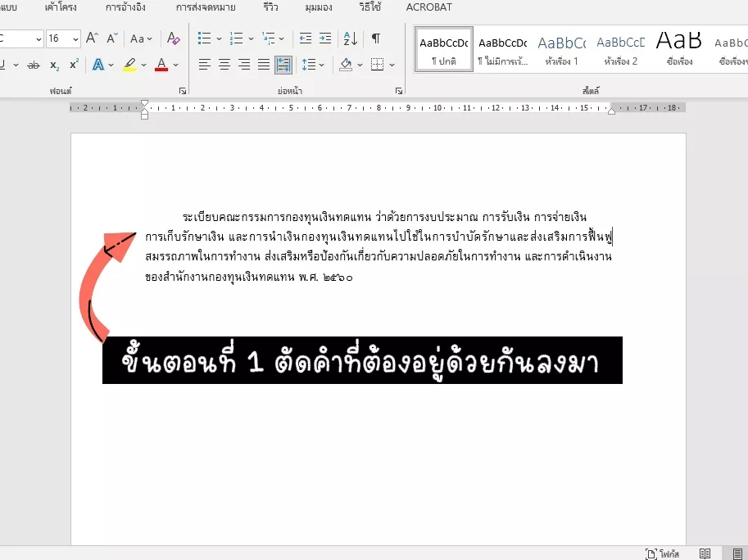Open the font size dropdown
The width and height of the screenshot is (748, 560).
pyautogui.click(x=75, y=38)
